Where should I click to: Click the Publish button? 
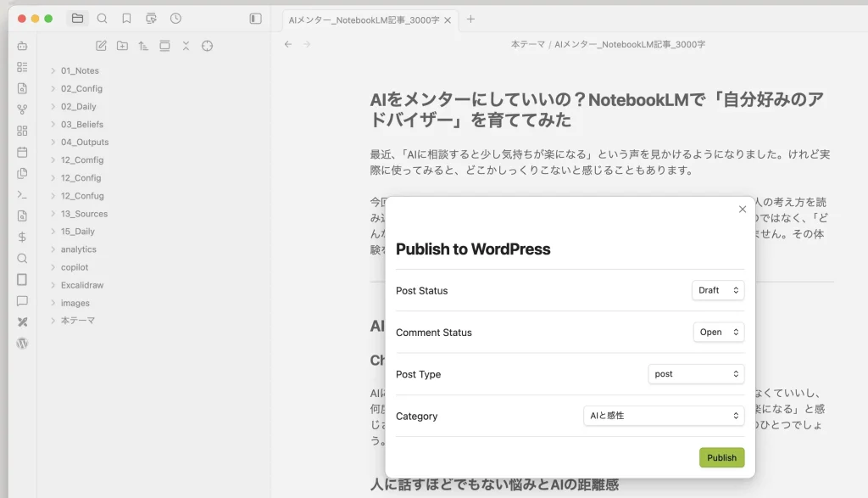tap(721, 457)
